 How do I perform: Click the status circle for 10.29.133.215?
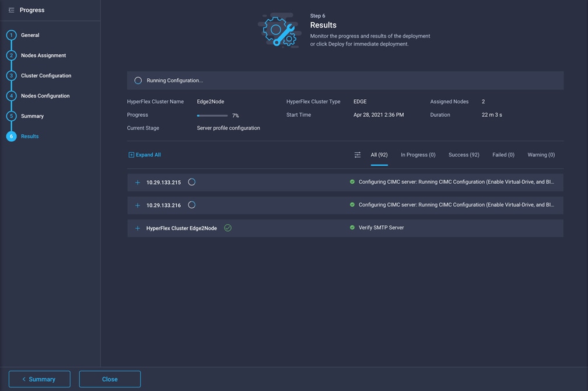point(191,182)
